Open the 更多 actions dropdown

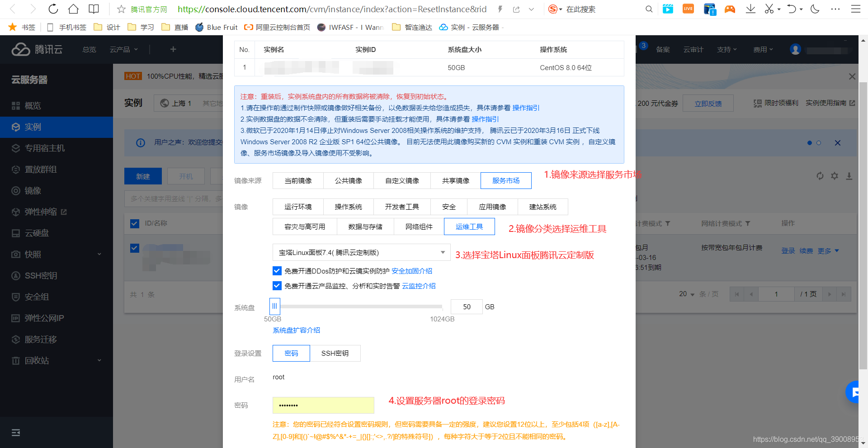coord(828,250)
